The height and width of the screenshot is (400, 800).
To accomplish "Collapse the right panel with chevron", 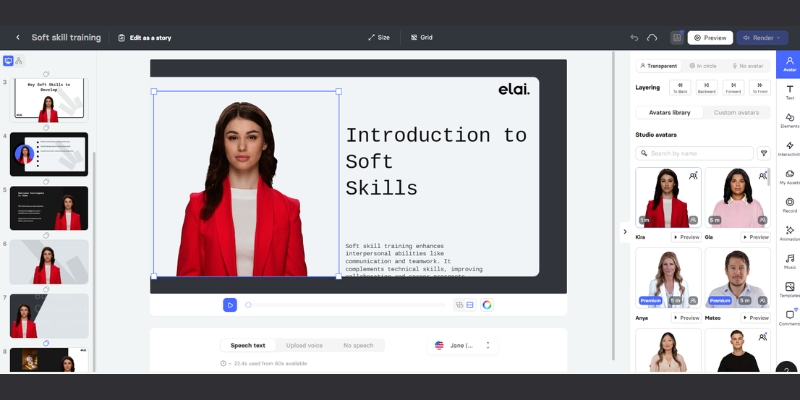I will (625, 232).
